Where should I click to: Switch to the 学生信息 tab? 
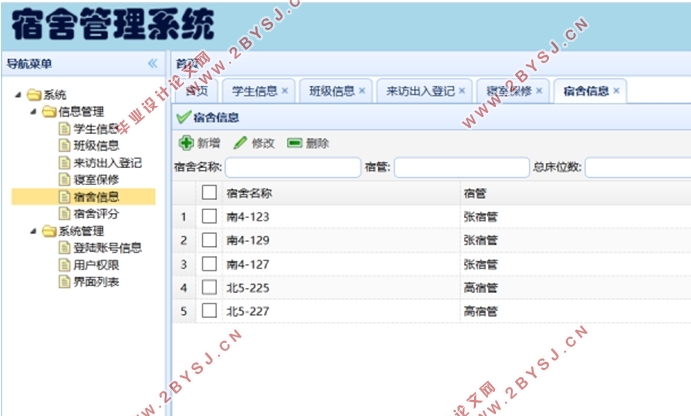(x=258, y=91)
